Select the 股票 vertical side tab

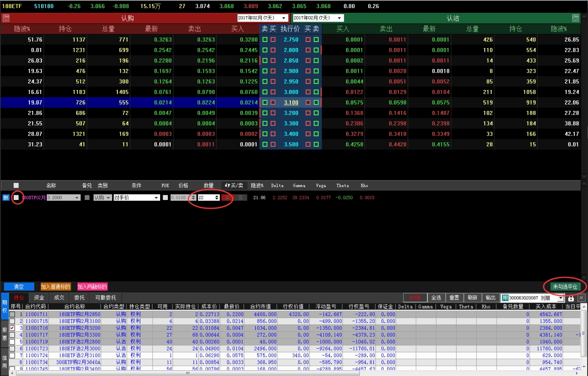coord(5,333)
